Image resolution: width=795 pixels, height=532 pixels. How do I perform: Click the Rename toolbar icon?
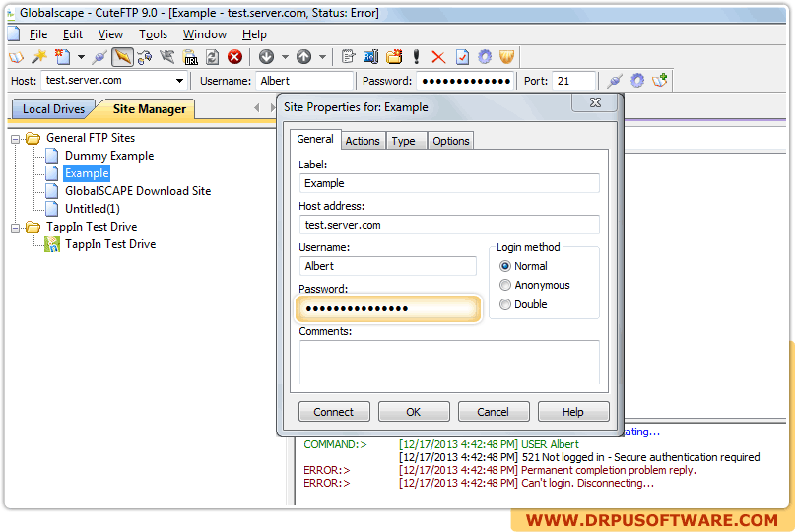click(370, 57)
